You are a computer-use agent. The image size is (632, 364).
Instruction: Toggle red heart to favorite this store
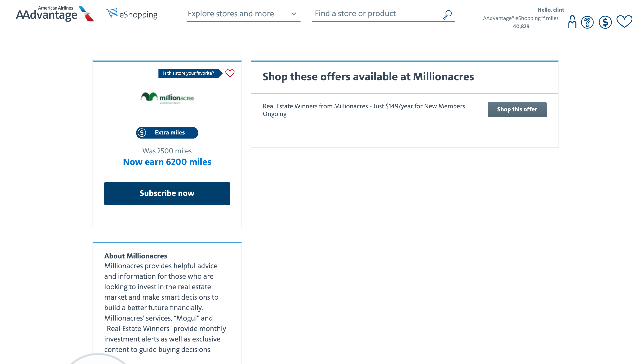click(230, 73)
